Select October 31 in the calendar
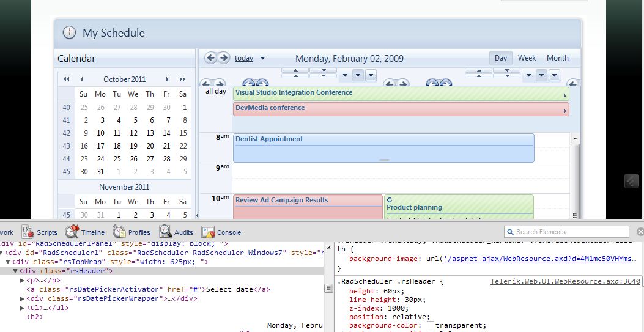This screenshot has width=644, height=332. click(100, 172)
